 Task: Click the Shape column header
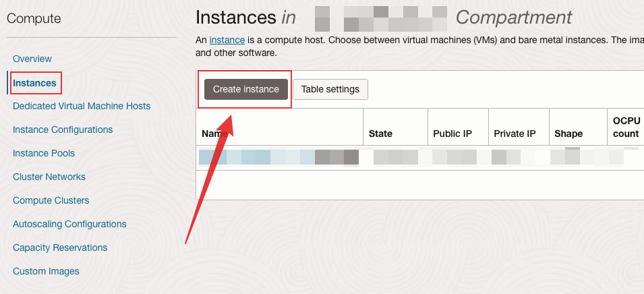(x=568, y=134)
